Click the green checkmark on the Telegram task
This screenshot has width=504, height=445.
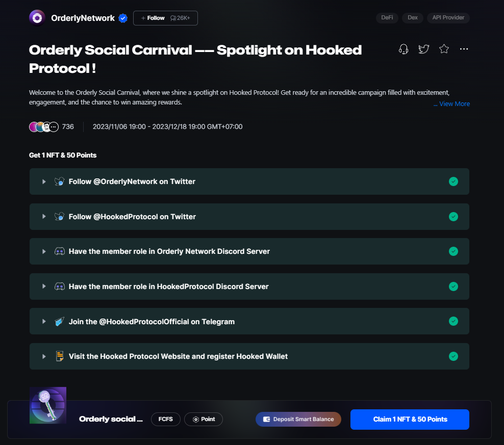coord(453,321)
